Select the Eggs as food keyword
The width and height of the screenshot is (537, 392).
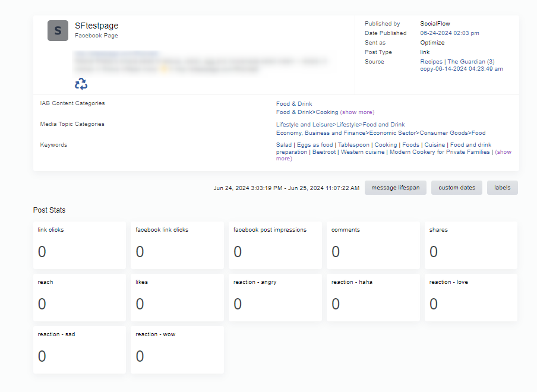click(315, 145)
